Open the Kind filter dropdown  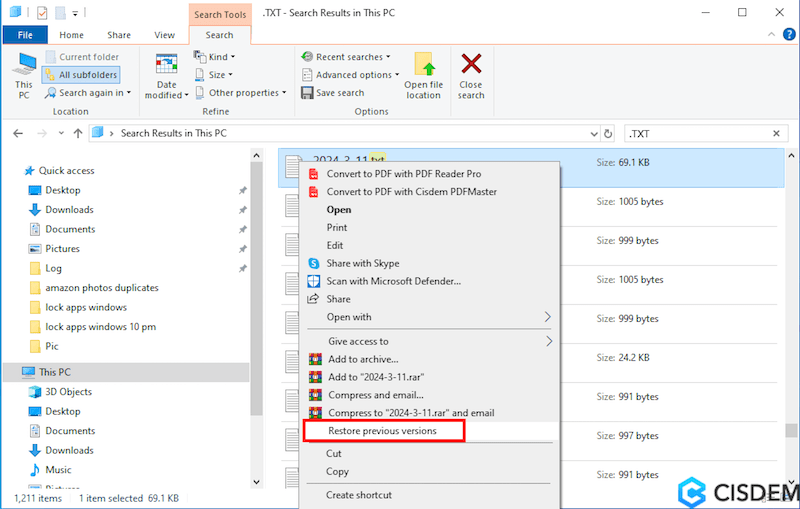215,57
